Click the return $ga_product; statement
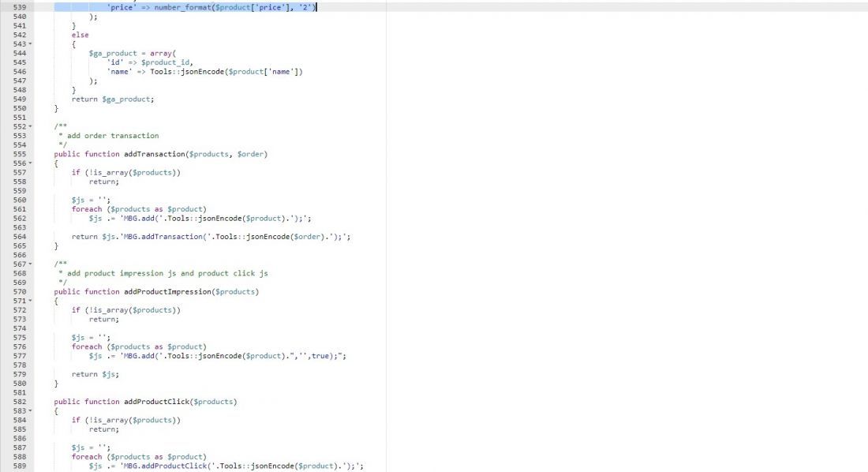The image size is (868, 472). (x=113, y=99)
